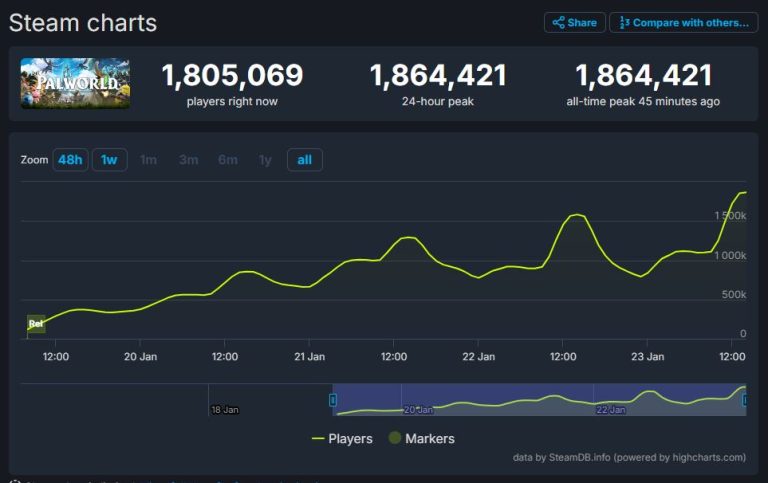Click the Share icon button

click(x=575, y=23)
